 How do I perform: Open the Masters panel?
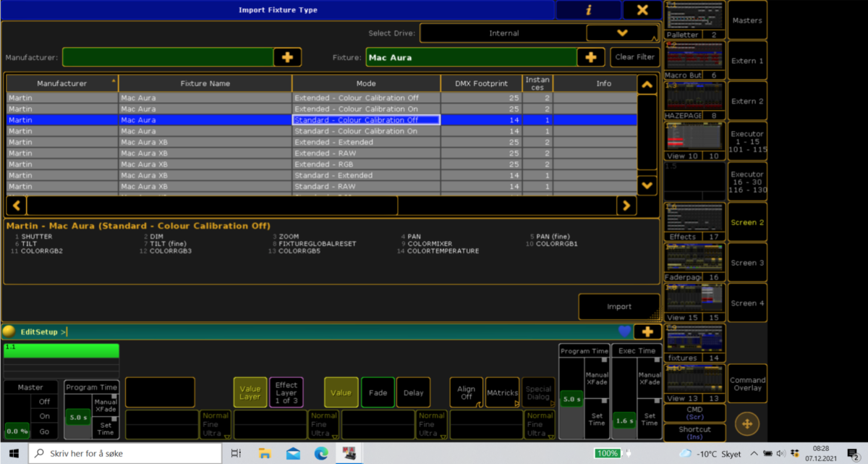click(747, 20)
